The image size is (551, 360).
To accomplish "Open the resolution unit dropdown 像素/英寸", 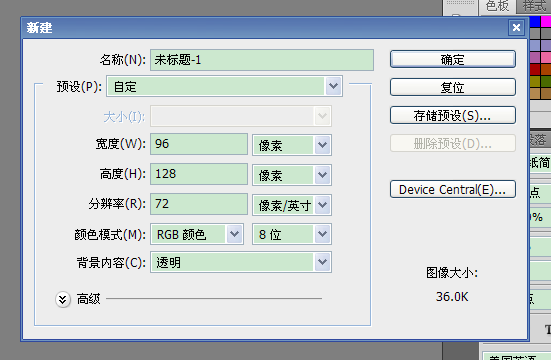I will pos(292,205).
